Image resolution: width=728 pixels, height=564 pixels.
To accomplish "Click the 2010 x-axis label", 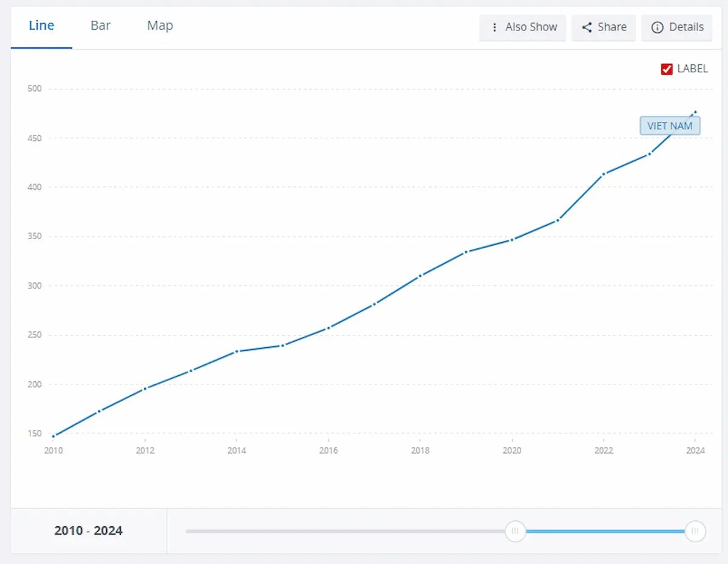I will 53,450.
